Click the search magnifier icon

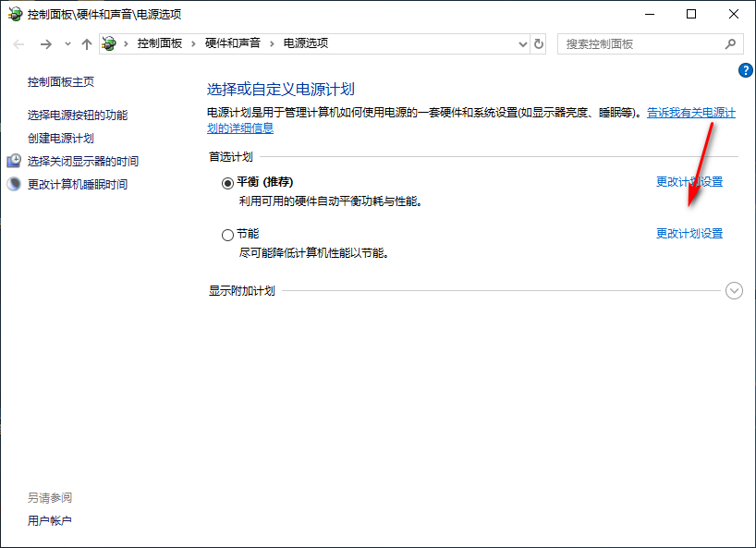click(730, 43)
